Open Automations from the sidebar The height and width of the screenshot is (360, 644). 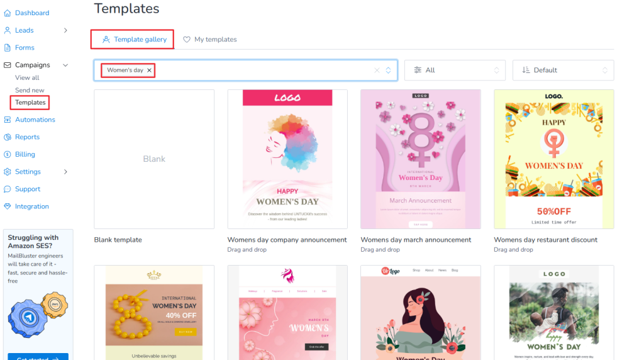pyautogui.click(x=35, y=120)
